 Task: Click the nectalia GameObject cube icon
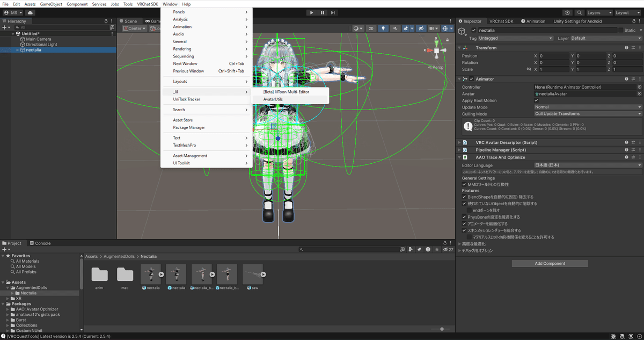tap(463, 32)
